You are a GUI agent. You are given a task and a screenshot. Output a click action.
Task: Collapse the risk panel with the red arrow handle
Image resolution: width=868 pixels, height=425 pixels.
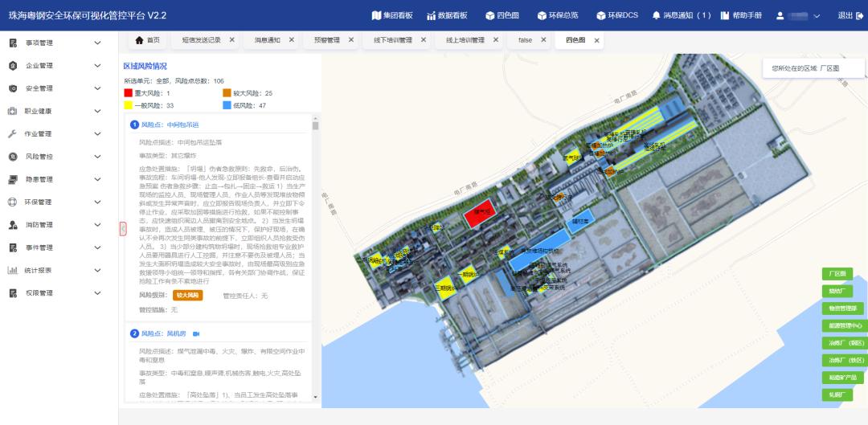(123, 228)
